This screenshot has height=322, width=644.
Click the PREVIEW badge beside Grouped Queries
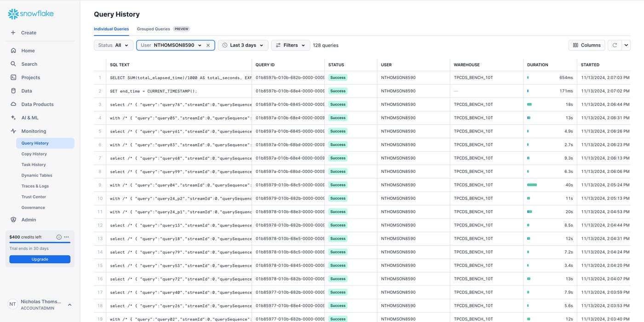tap(181, 29)
